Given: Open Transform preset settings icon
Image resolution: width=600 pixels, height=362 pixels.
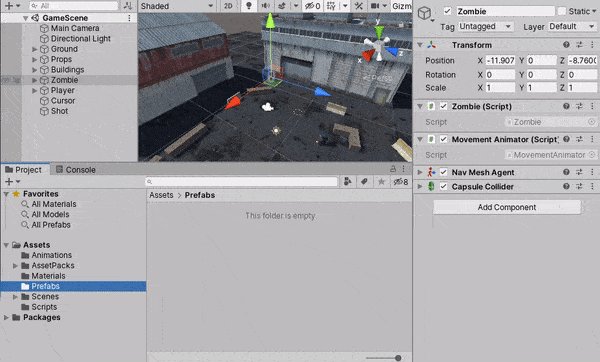Looking at the screenshot, I should 579,45.
